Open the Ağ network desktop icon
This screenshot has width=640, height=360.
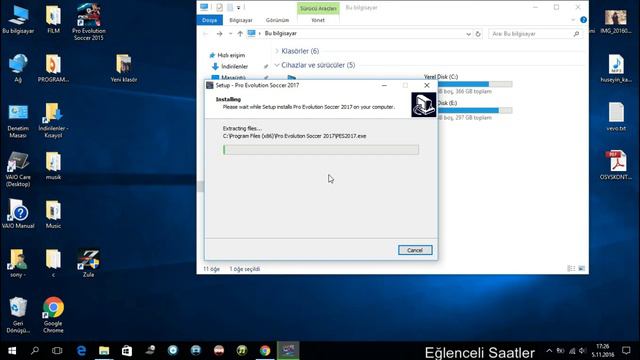[18, 68]
